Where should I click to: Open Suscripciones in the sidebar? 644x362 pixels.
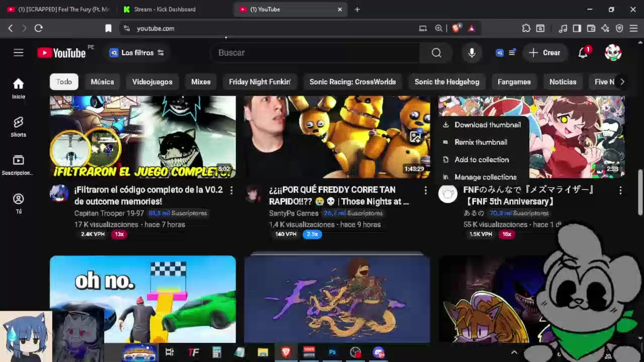(19, 165)
